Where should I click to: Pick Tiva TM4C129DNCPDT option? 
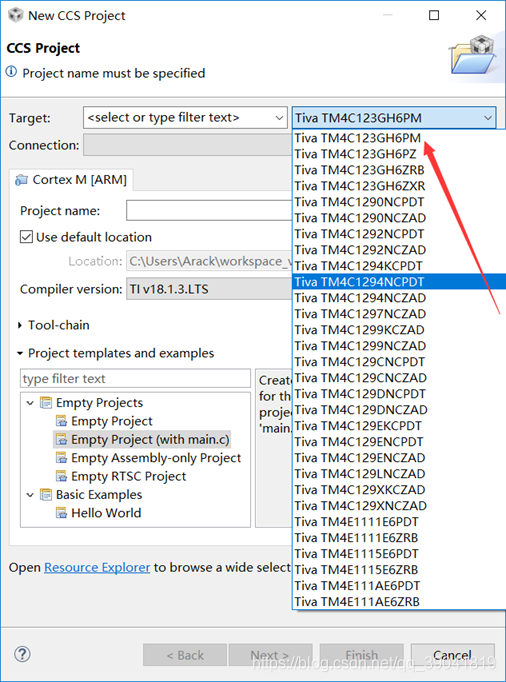tap(399, 394)
